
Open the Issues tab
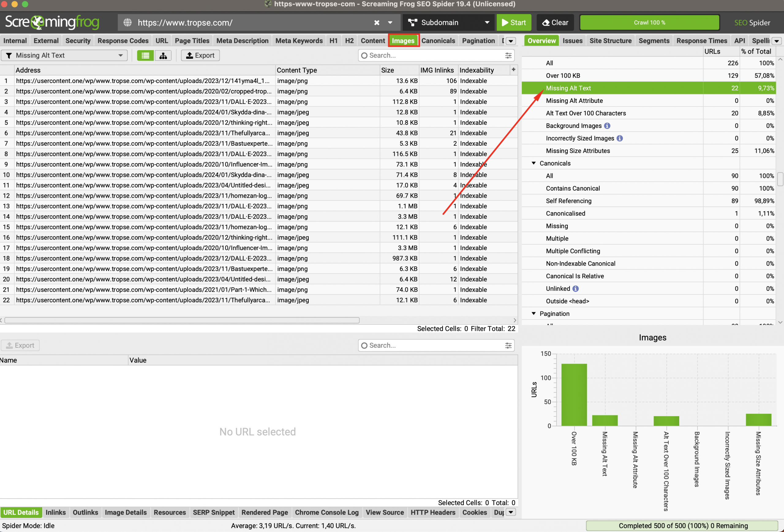coord(572,41)
